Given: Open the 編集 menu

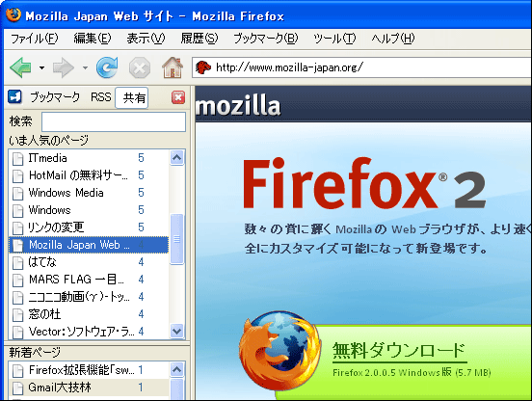Looking at the screenshot, I should 93,39.
